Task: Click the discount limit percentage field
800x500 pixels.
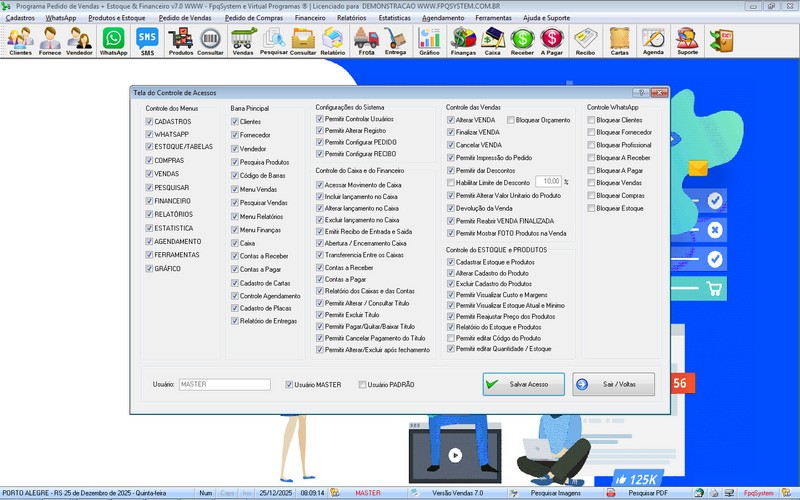Action: pyautogui.click(x=548, y=182)
